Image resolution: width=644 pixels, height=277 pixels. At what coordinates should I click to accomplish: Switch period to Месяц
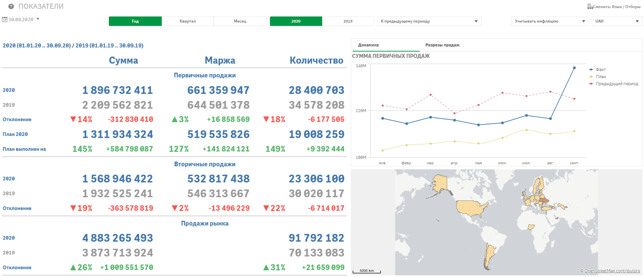(x=240, y=21)
